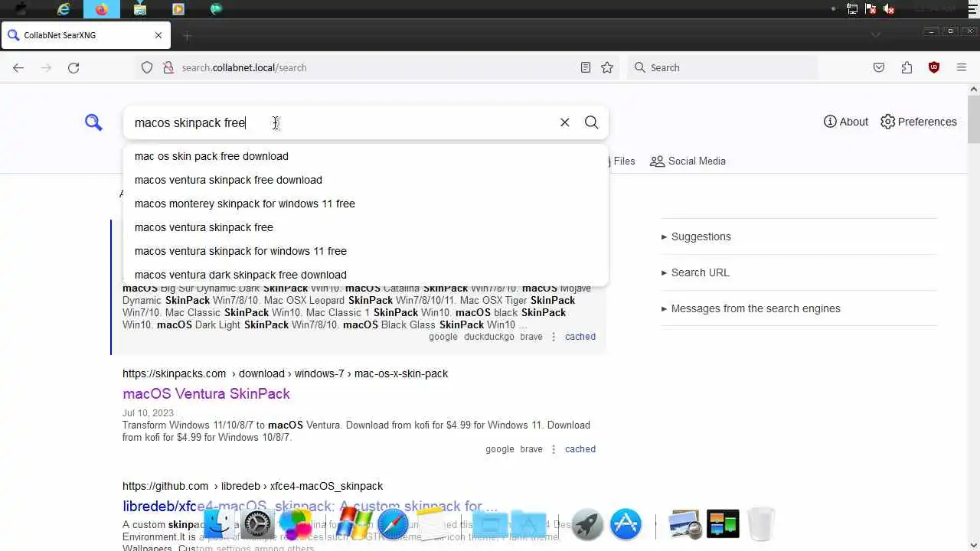Expand the Suggestions section

point(696,236)
